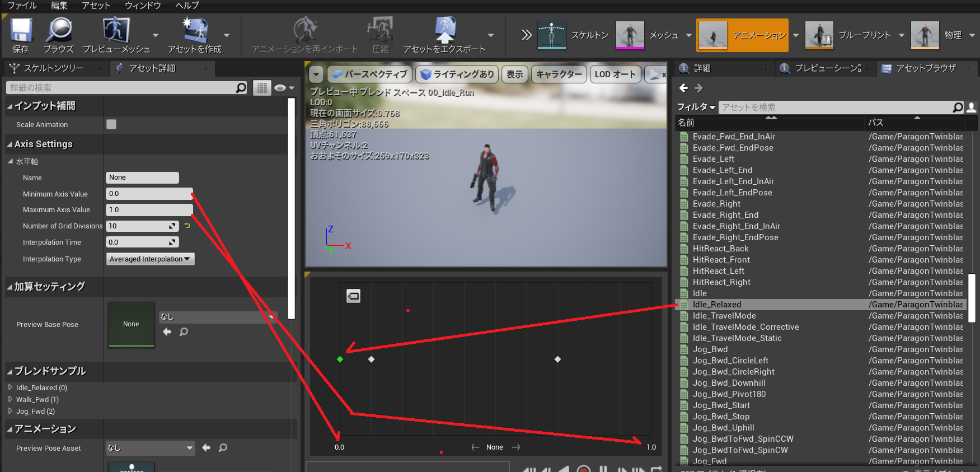Open the Preview Pose Asset なし dropdown
Viewport: 980px width, 472px height.
click(x=150, y=447)
